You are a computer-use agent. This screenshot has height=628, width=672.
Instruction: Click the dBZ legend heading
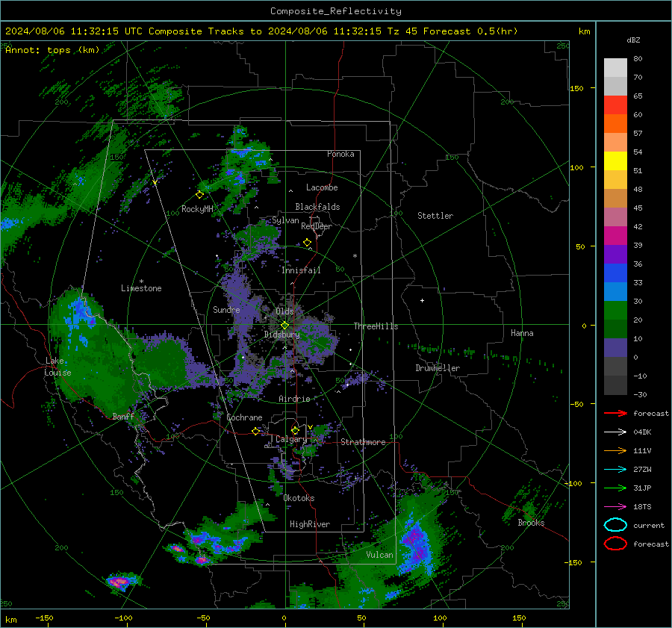point(633,40)
